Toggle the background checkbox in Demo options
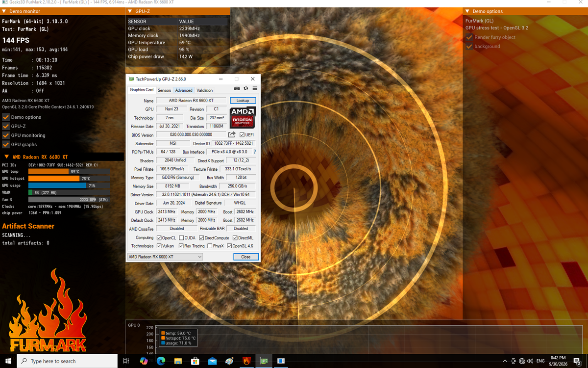The image size is (588, 368). click(x=469, y=47)
